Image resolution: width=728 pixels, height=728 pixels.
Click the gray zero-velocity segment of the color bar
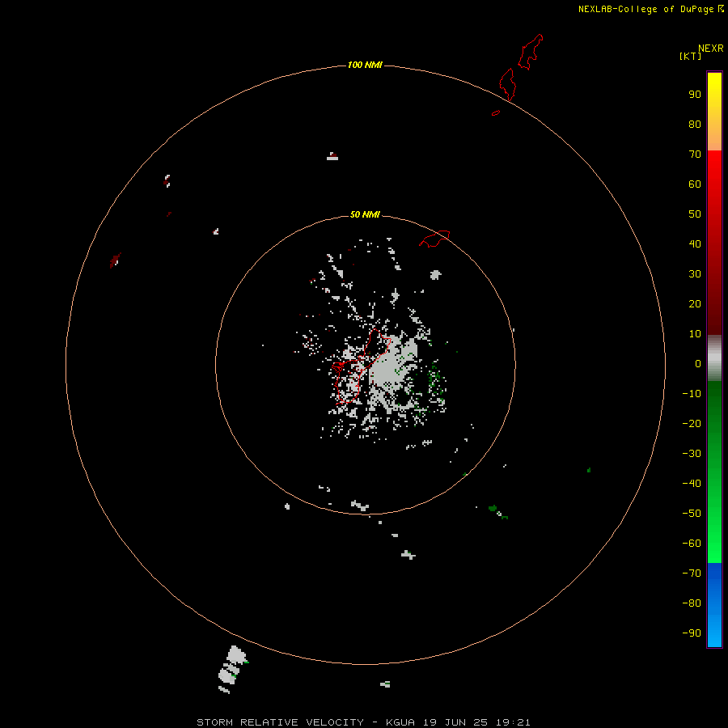pyautogui.click(x=714, y=358)
